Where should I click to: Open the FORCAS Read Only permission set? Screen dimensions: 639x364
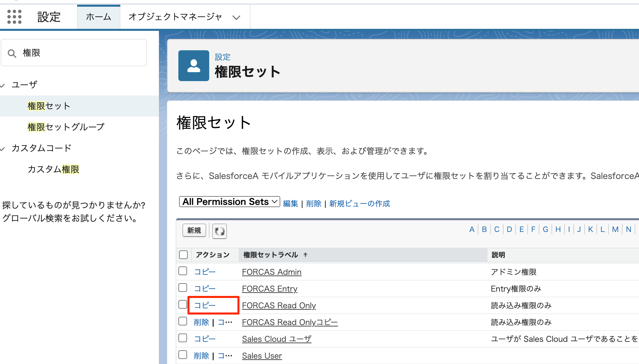pyautogui.click(x=279, y=305)
